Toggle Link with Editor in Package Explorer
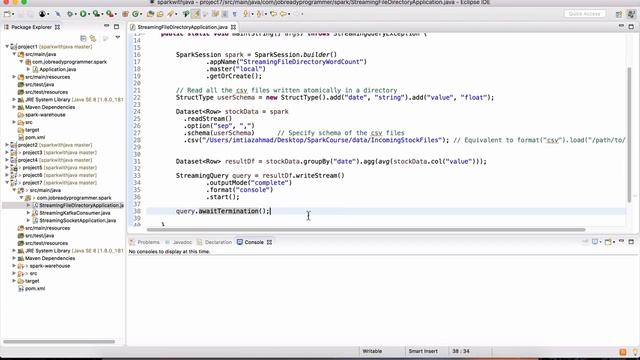Image resolution: width=640 pixels, height=360 pixels. pyautogui.click(x=93, y=38)
